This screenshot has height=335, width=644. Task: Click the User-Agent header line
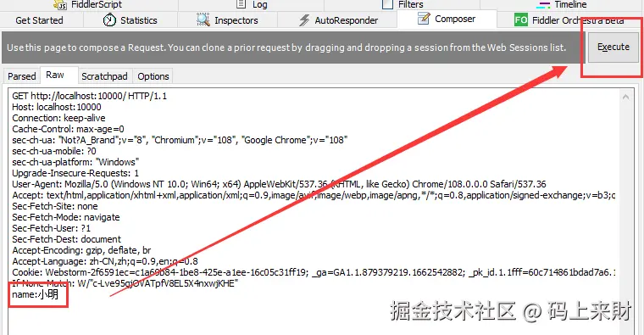[x=280, y=184]
